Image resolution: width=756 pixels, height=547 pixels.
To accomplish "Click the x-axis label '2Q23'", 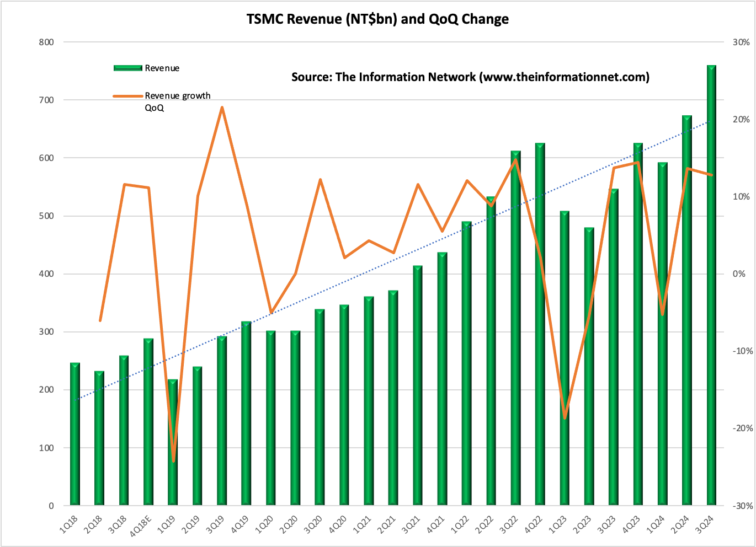I will point(582,523).
